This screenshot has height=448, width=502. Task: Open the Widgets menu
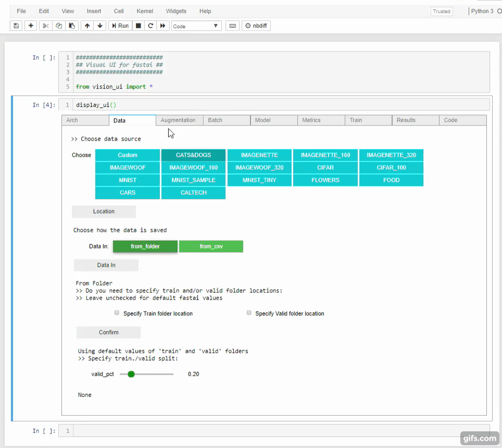[176, 11]
